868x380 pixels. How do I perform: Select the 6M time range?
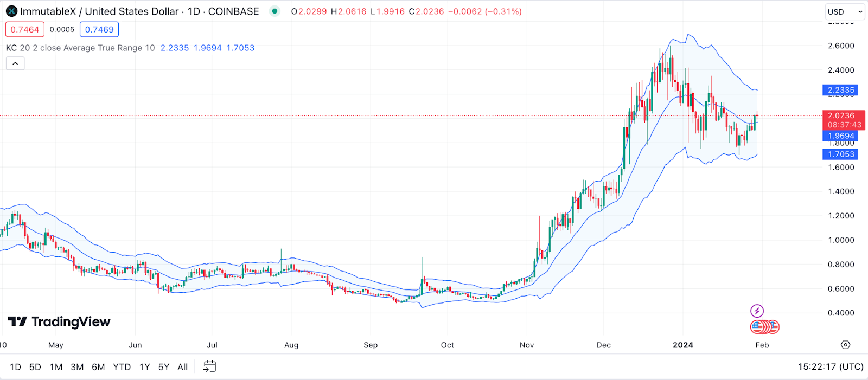point(98,367)
